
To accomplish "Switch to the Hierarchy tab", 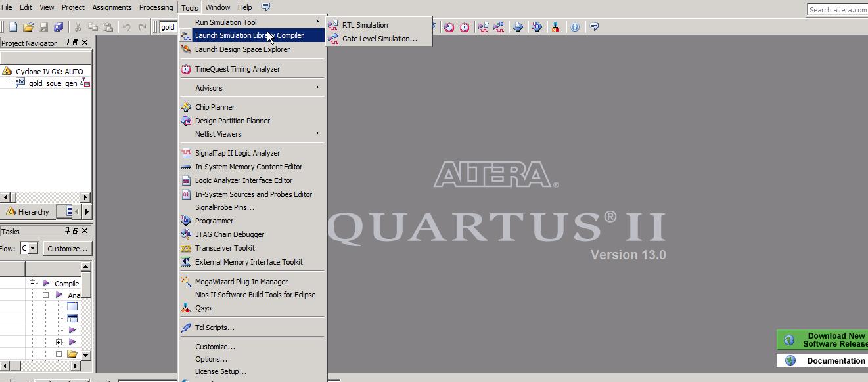I will [28, 211].
